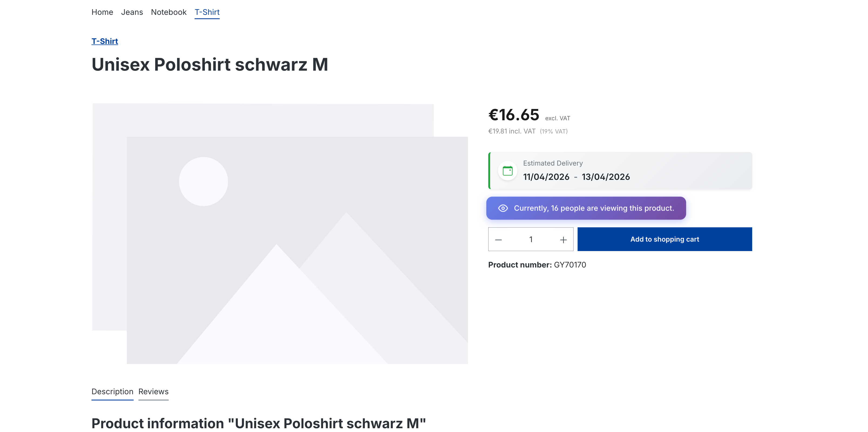The image size is (868, 432).
Task: Open the product placeholder image
Action: (280, 234)
